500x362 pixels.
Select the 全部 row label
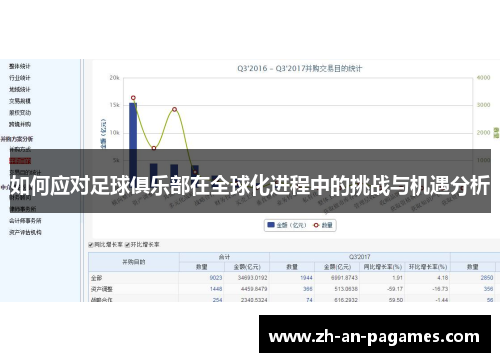pyautogui.click(x=96, y=278)
